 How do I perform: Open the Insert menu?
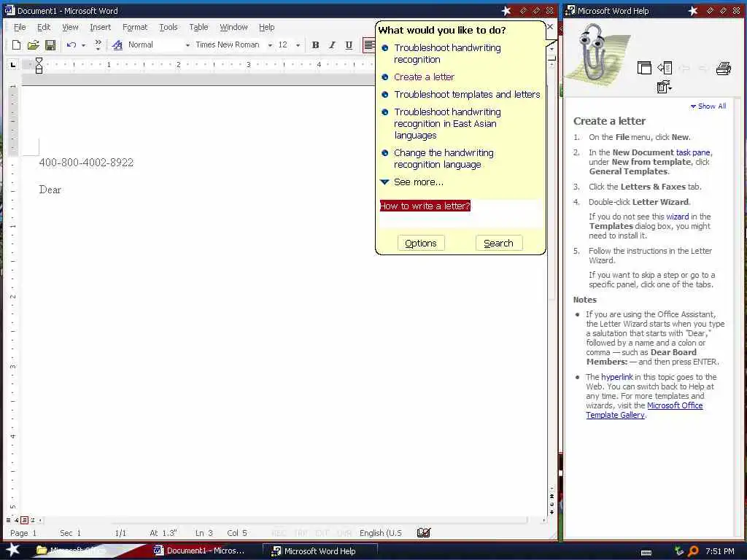coord(100,27)
